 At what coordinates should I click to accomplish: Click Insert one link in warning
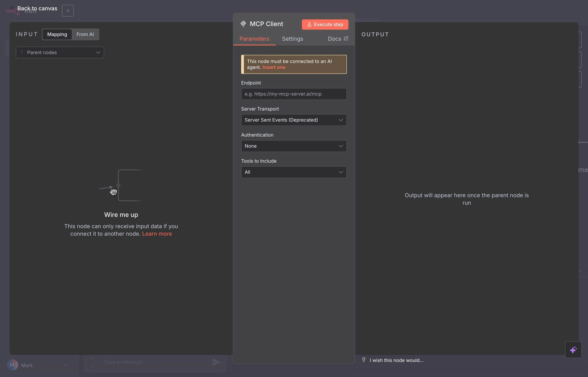coord(274,67)
